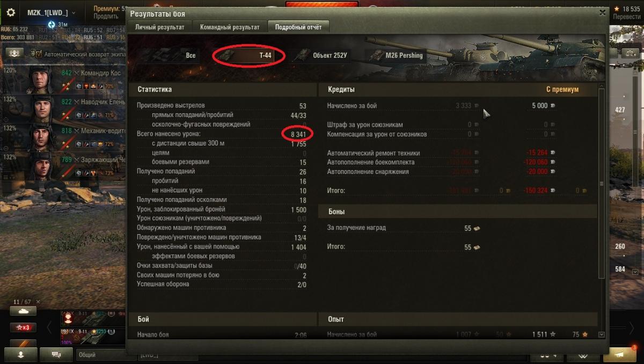Click the scrollbar down arrow

[602, 334]
